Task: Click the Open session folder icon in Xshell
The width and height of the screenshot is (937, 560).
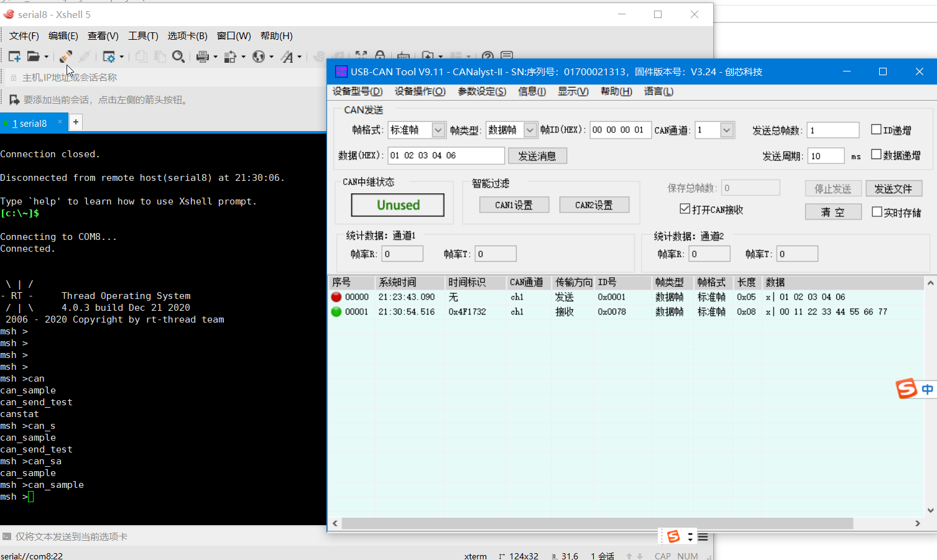Action: (x=33, y=57)
